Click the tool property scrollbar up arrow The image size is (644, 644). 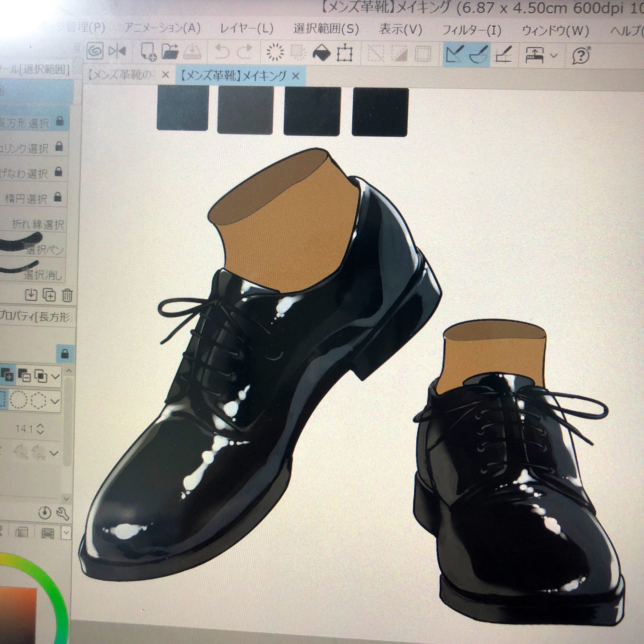click(x=69, y=371)
